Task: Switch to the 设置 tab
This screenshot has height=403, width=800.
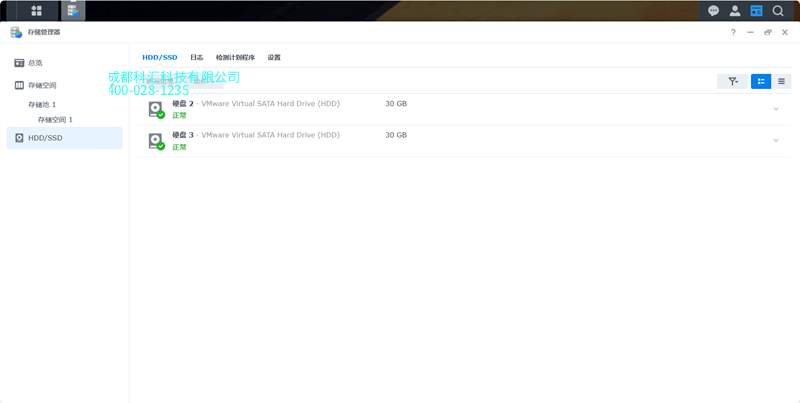Action: tap(274, 58)
